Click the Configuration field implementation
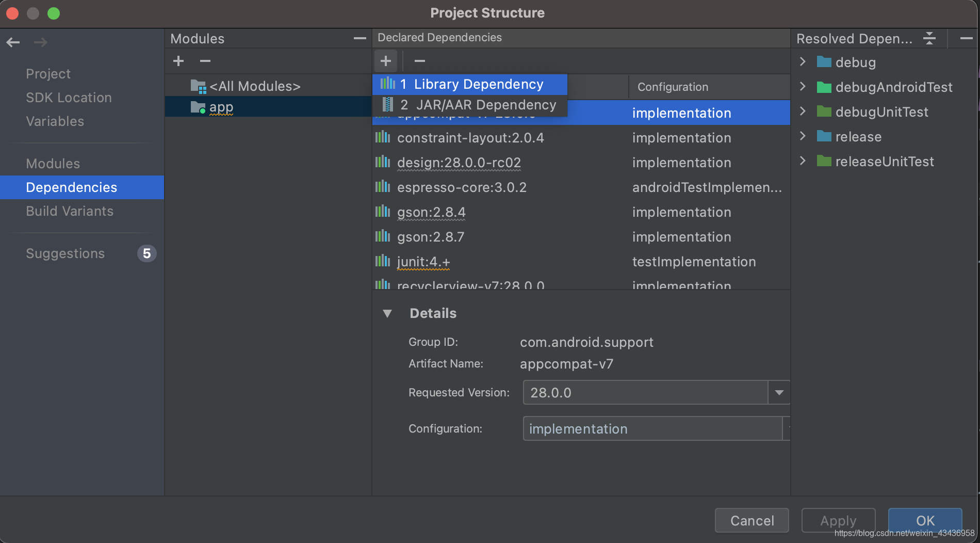This screenshot has width=980, height=543. click(x=652, y=429)
